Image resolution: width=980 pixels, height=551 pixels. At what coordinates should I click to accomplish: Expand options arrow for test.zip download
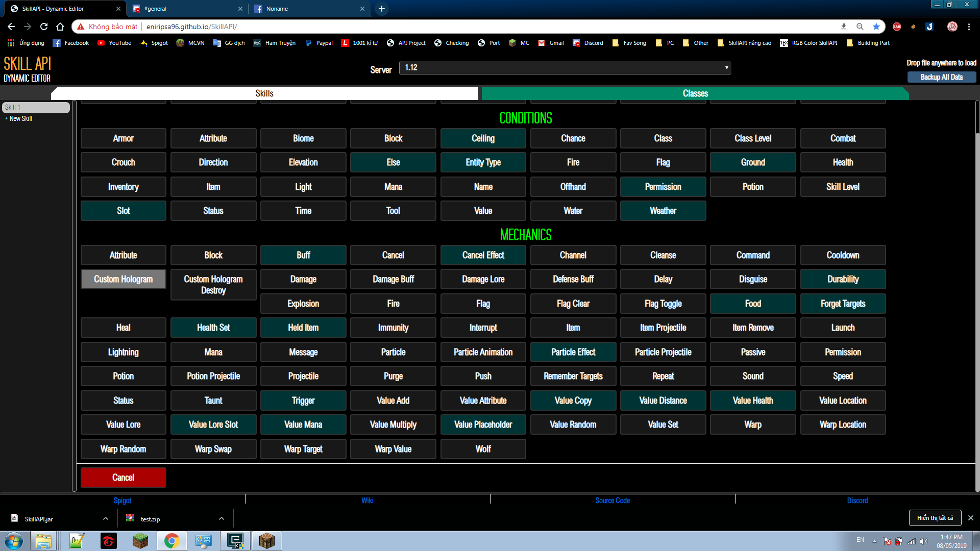(x=222, y=519)
